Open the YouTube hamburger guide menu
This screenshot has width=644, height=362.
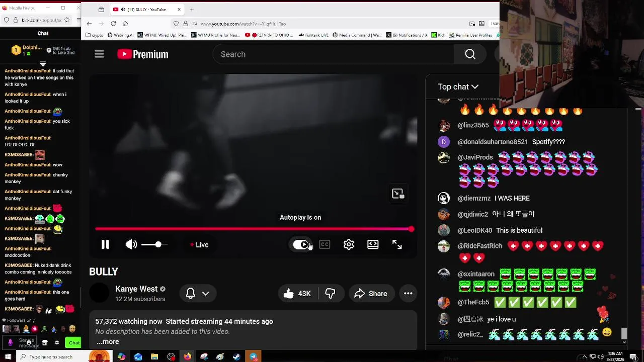99,54
